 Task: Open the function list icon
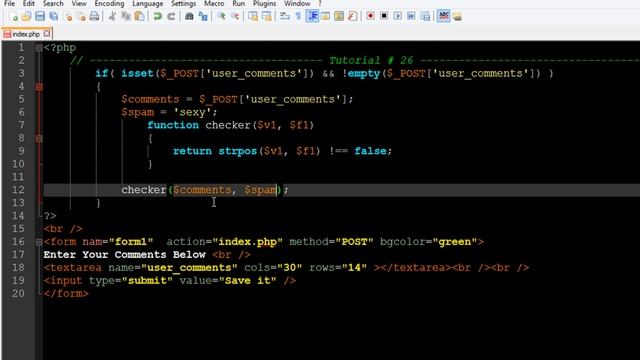point(353,16)
